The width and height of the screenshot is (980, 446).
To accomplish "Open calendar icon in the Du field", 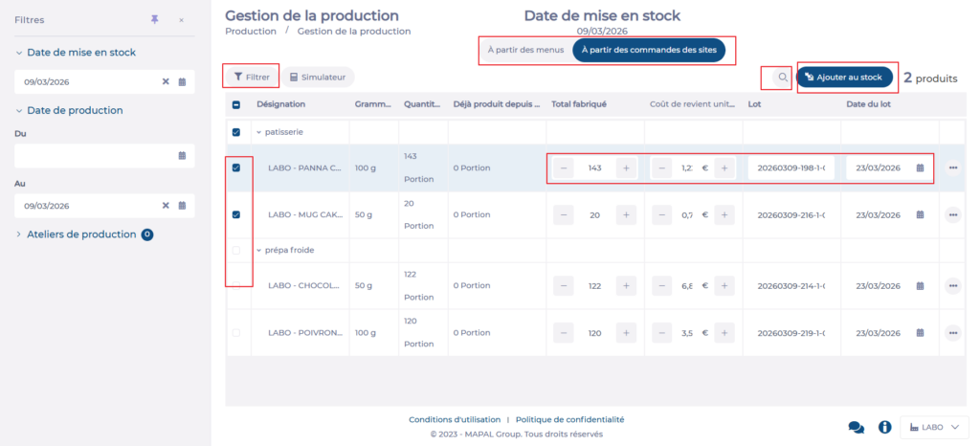I will click(x=182, y=155).
